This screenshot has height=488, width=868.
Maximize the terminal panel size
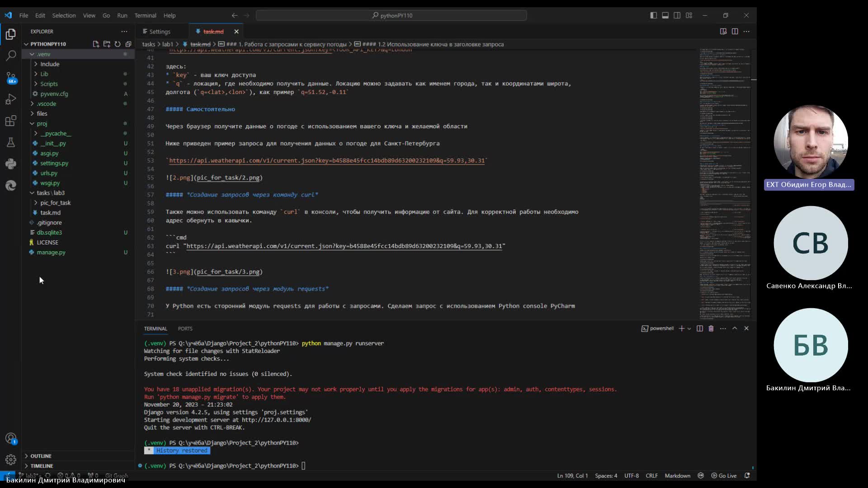[x=735, y=328]
